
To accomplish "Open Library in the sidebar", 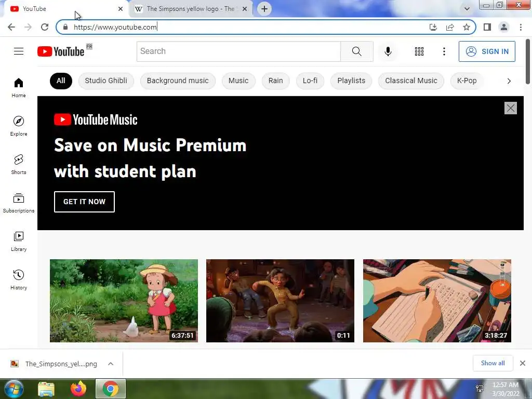I will point(19,241).
